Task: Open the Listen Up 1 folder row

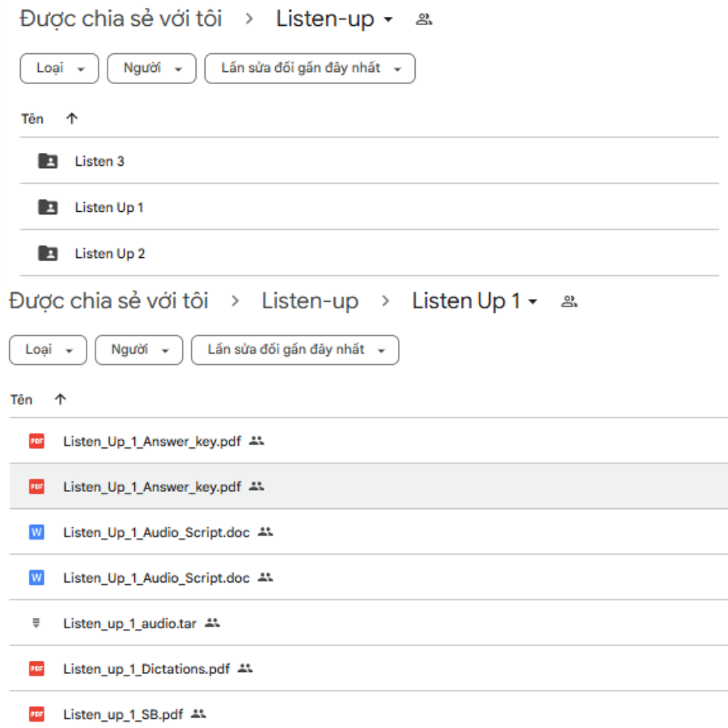Action: click(370, 206)
